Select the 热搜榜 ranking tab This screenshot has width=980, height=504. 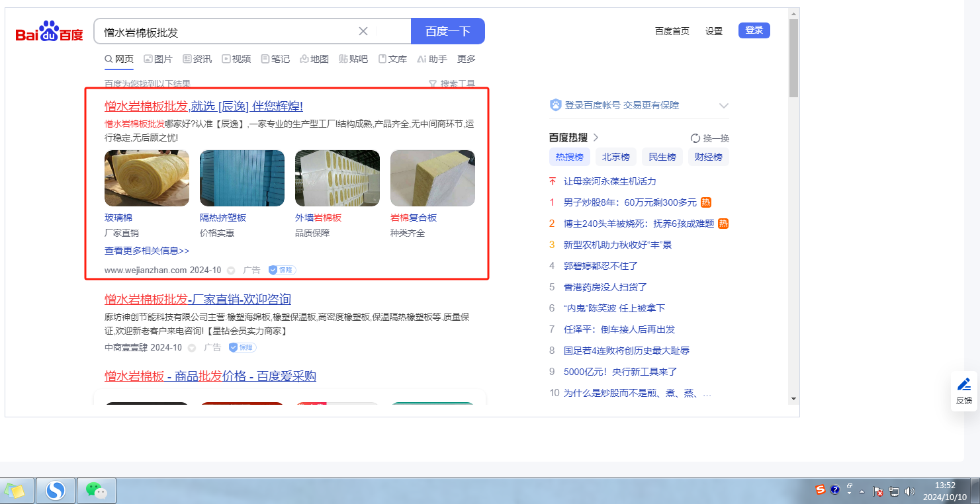[570, 157]
